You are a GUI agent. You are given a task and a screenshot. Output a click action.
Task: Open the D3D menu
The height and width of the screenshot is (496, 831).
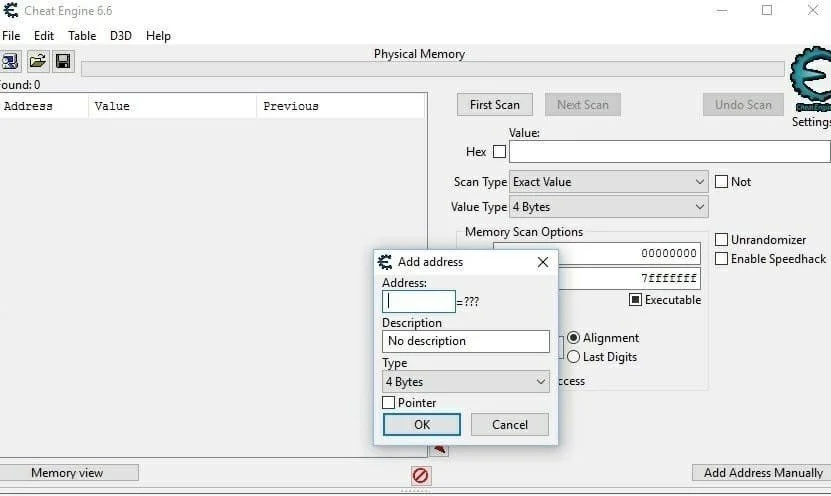pos(121,36)
